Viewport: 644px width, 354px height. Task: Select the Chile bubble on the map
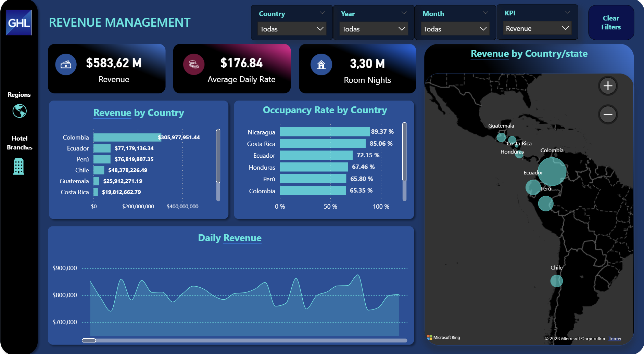[556, 281]
